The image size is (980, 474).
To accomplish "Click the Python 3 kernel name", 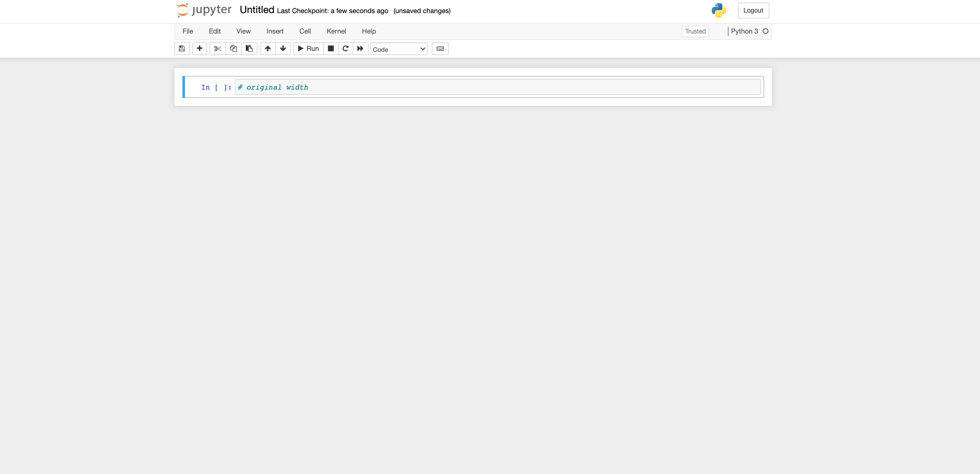I will coord(745,31).
